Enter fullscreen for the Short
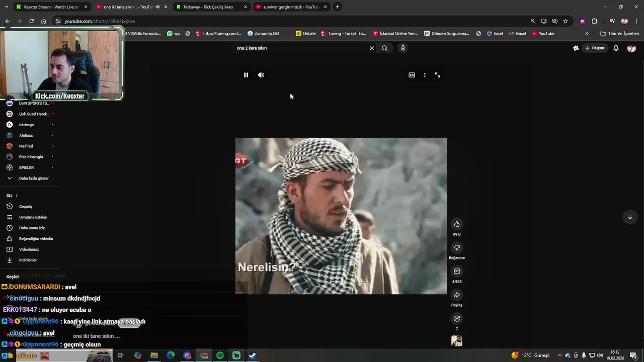The image size is (644, 362). (438, 75)
